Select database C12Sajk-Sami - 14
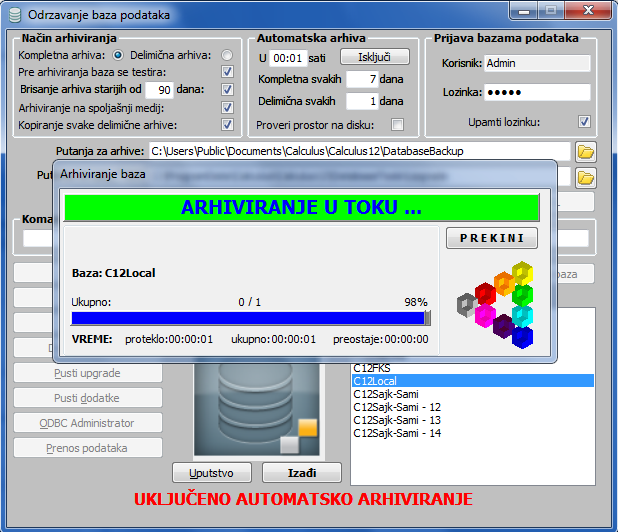Screen dimensions: 618x532 pyautogui.click(x=473, y=433)
